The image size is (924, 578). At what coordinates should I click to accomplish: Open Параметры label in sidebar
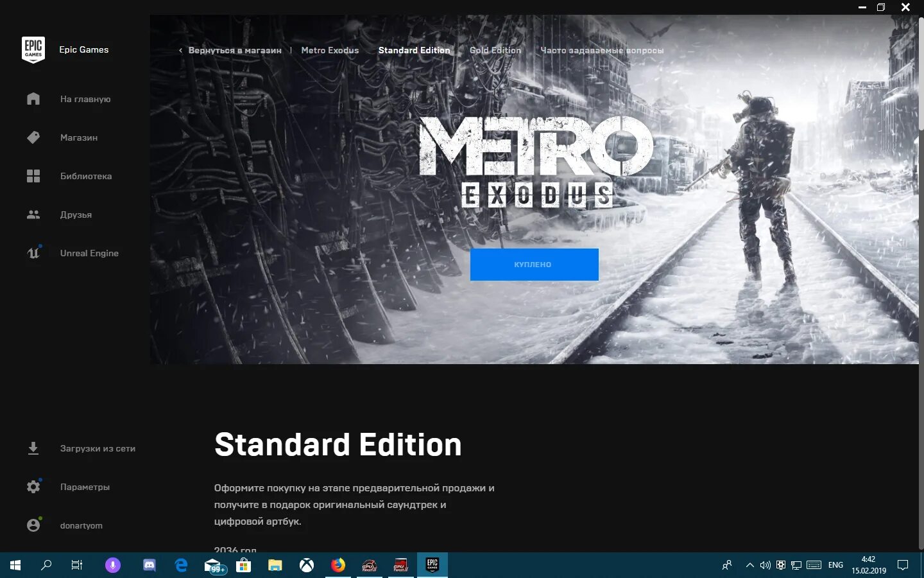click(85, 487)
